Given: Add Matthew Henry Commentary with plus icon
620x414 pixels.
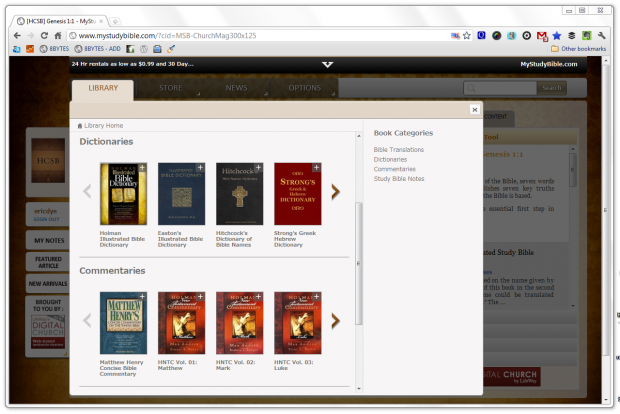Looking at the screenshot, I should [x=142, y=297].
